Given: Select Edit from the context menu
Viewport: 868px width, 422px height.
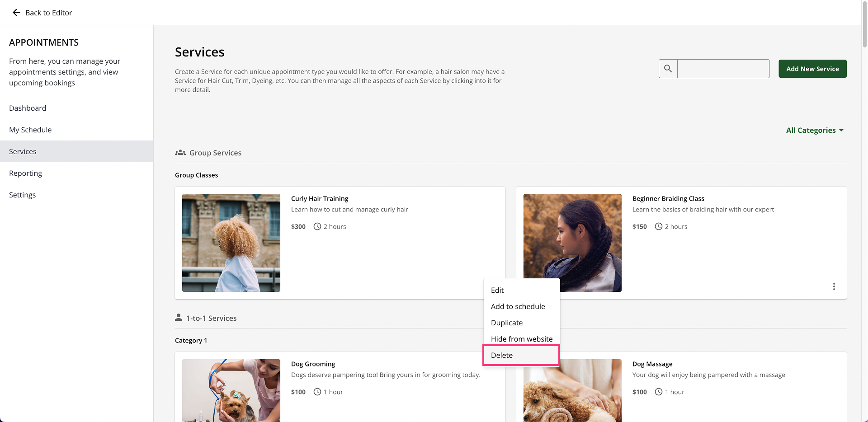Looking at the screenshot, I should coord(522,290).
